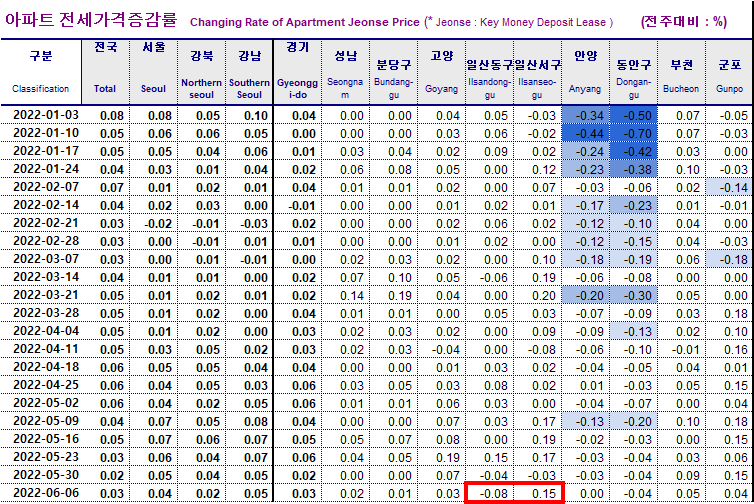Click the 2022-03-14 date cell
This screenshot has width=754, height=504.
pyautogui.click(x=41, y=277)
